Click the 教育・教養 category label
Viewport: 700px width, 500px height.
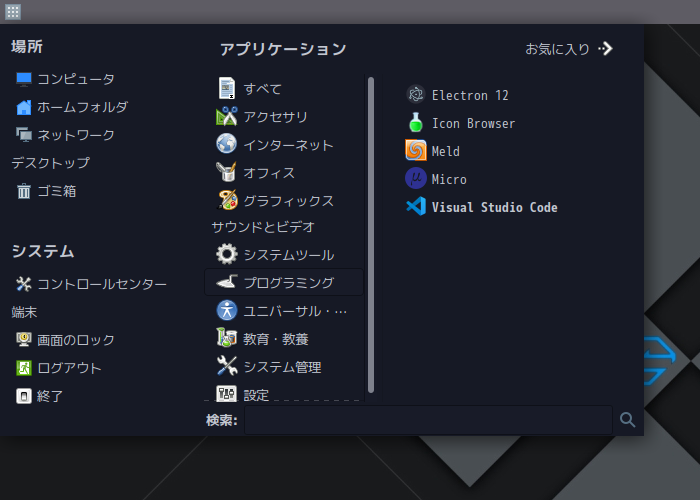[276, 339]
